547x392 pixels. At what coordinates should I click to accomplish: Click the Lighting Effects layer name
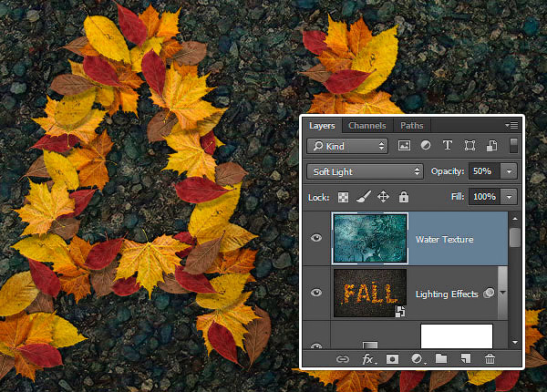coord(447,294)
